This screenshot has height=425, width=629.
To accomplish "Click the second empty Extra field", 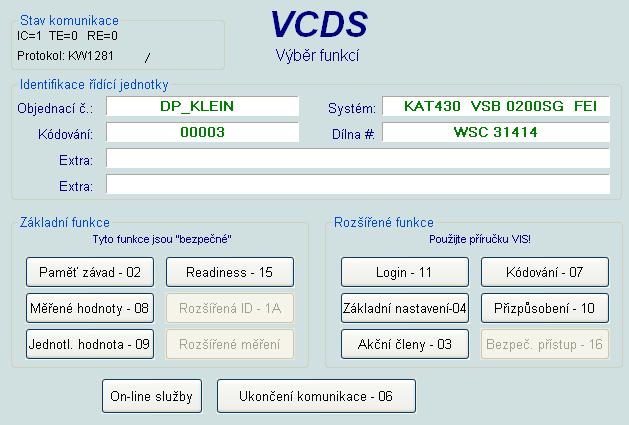I will 358,185.
